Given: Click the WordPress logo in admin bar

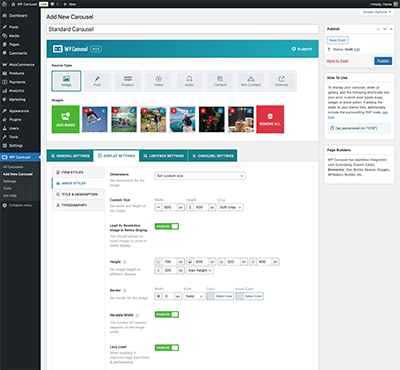Looking at the screenshot, I should coord(4,4).
